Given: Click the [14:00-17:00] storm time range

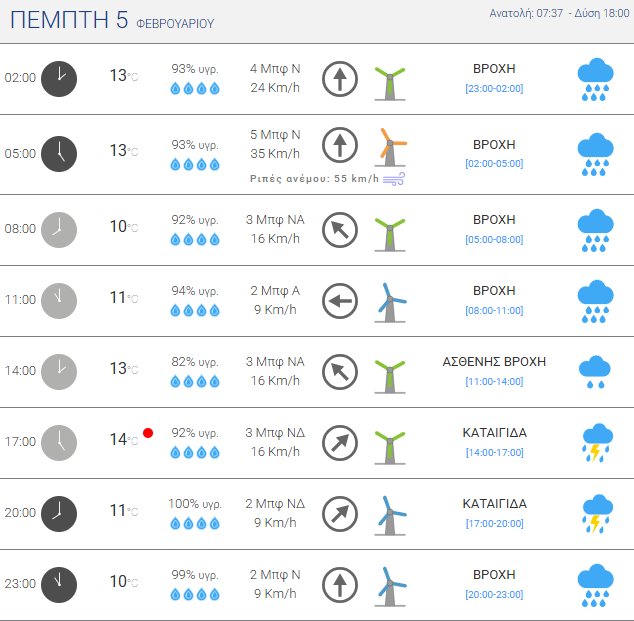Looking at the screenshot, I should pyautogui.click(x=494, y=452).
